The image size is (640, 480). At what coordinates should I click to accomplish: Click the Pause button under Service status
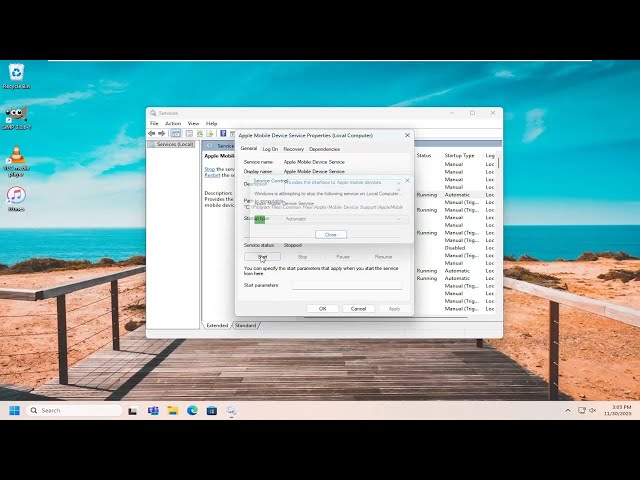click(343, 257)
